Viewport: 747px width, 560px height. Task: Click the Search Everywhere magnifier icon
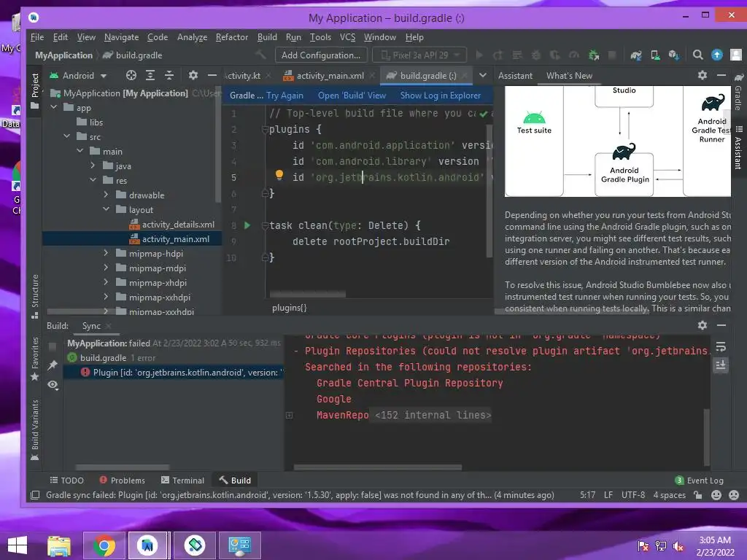698,55
